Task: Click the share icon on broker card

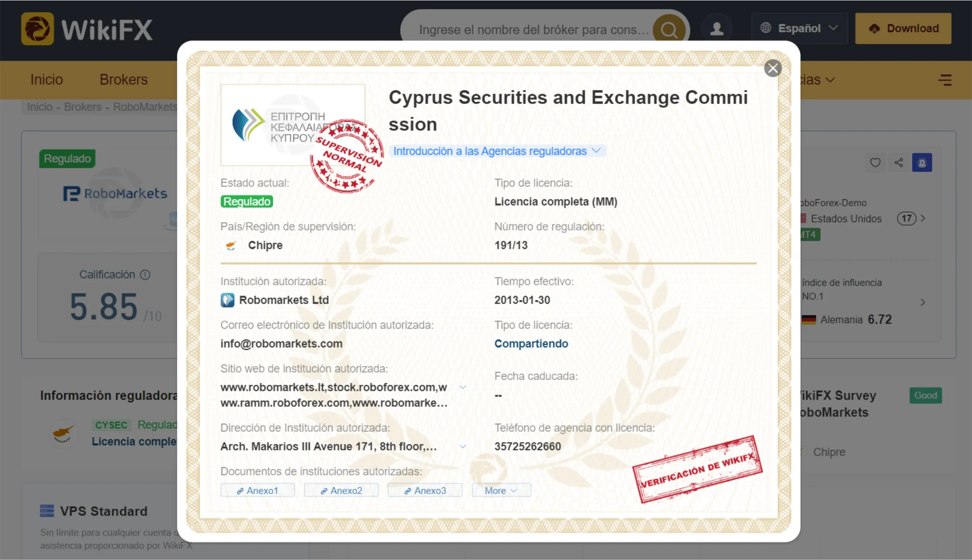Action: click(899, 163)
